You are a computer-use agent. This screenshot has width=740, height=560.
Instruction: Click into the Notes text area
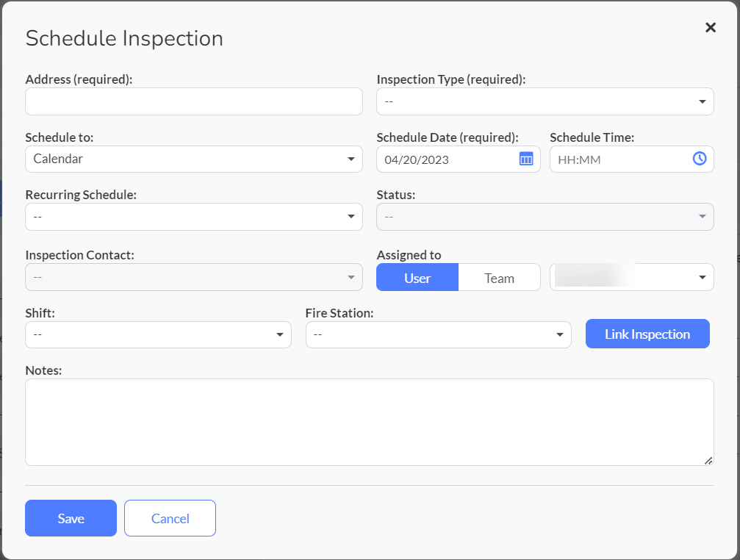[x=369, y=422]
